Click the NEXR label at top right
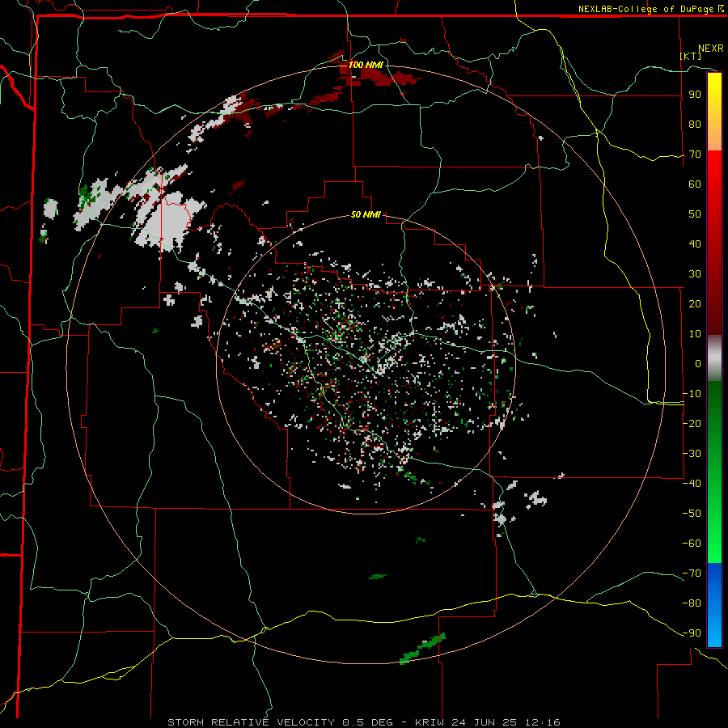Viewport: 728px width, 728px height. (x=710, y=49)
